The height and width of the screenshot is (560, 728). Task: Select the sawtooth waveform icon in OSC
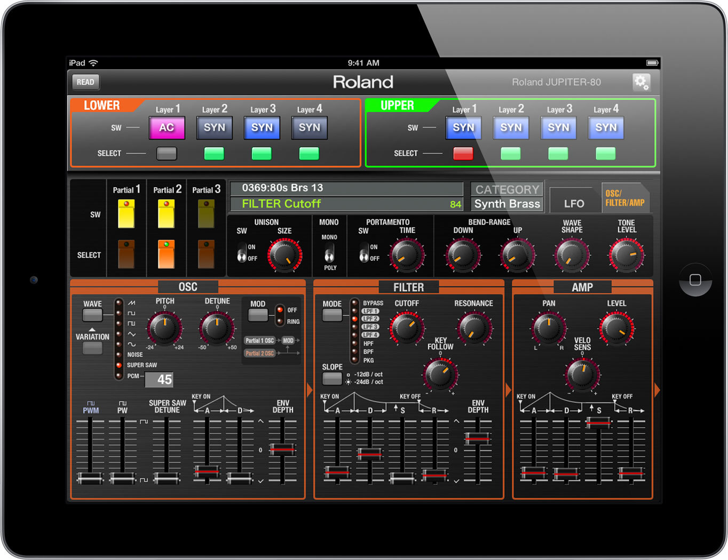point(131,303)
